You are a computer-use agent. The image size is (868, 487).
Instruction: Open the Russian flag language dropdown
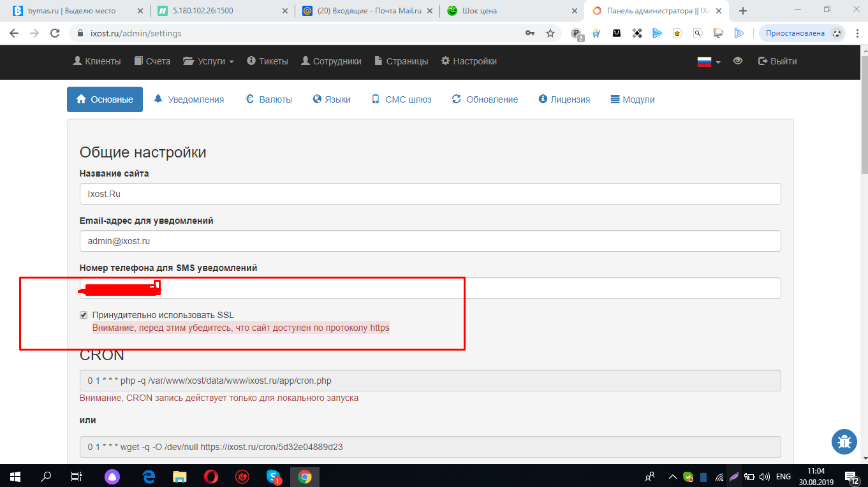click(708, 62)
